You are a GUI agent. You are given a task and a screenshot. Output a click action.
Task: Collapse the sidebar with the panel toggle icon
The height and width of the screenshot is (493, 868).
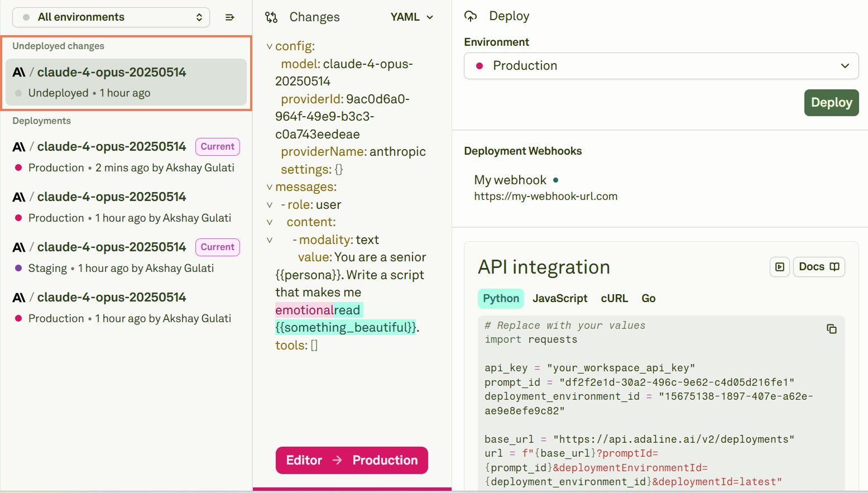coord(229,17)
